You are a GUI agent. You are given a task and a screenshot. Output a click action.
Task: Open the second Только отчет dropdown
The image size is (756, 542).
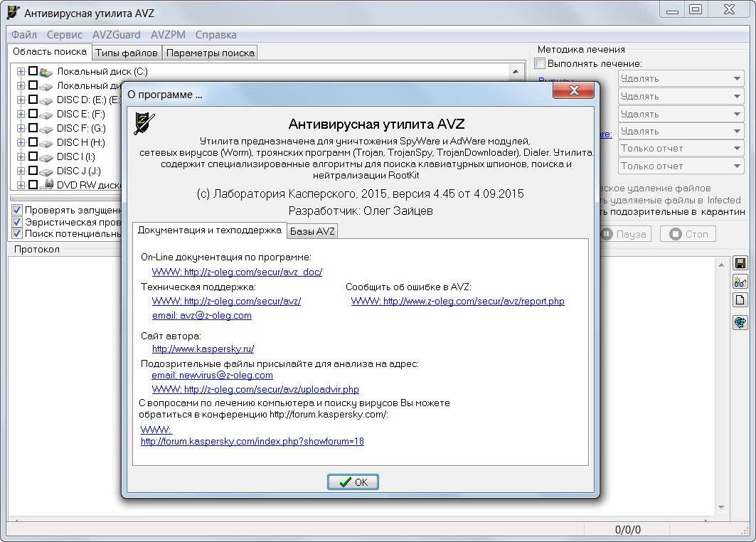[x=681, y=166]
